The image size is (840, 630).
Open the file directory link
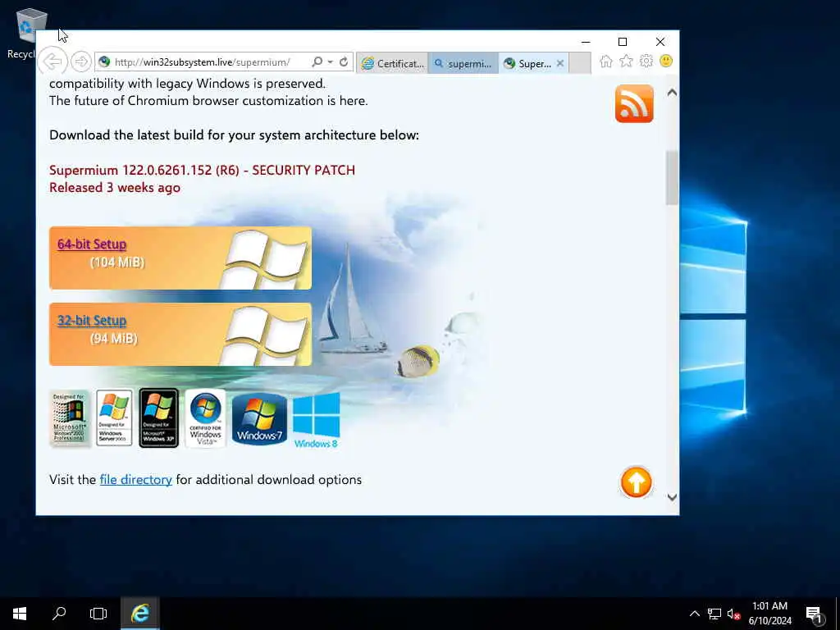(x=135, y=479)
